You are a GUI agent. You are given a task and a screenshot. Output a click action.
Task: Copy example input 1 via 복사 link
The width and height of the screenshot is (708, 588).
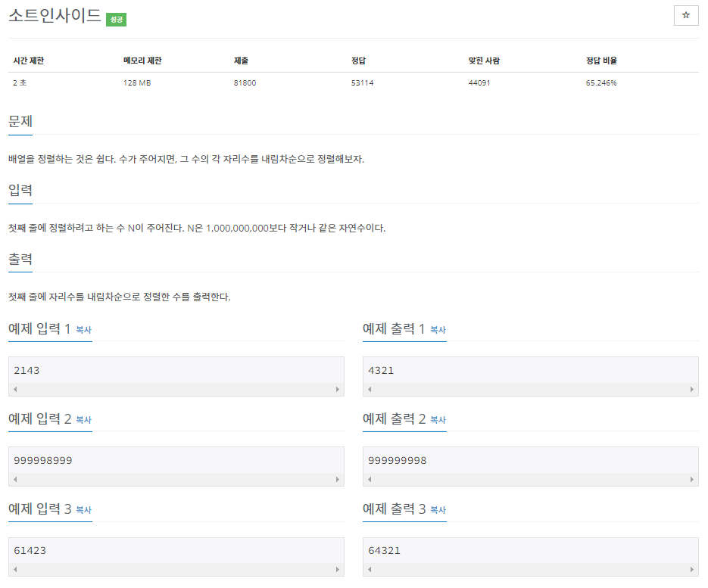[83, 330]
